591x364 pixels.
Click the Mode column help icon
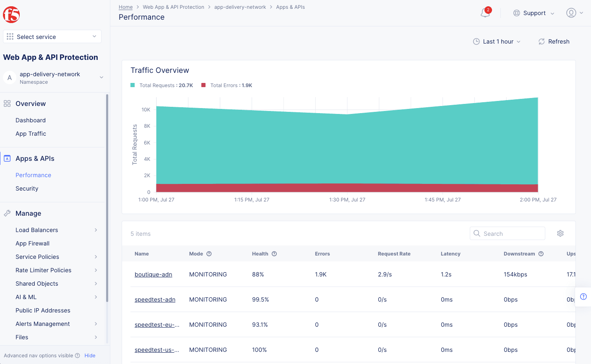tap(209, 254)
